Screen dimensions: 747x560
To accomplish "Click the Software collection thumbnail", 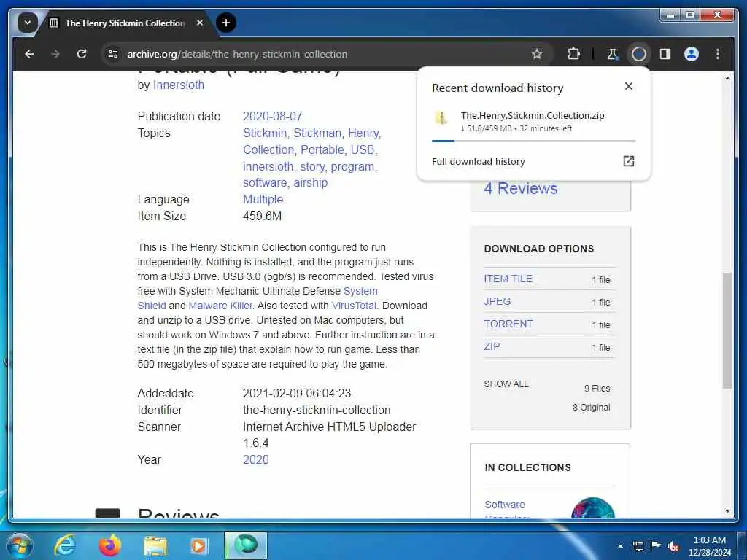I will click(592, 507).
